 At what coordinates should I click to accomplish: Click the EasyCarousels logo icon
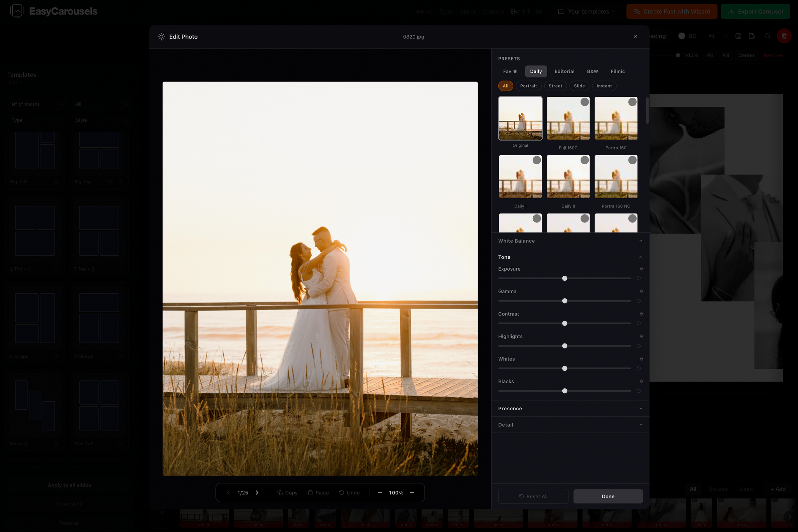pyautogui.click(x=17, y=11)
